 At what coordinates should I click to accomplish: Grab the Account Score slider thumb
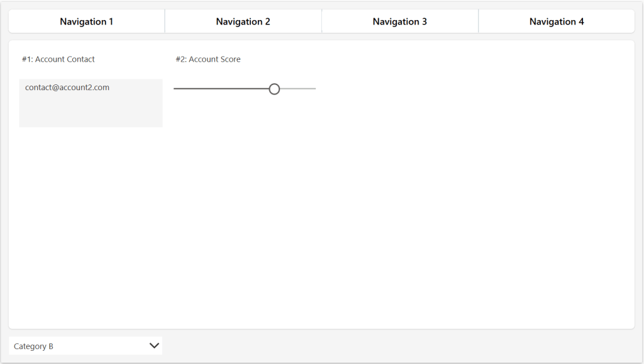(x=274, y=89)
